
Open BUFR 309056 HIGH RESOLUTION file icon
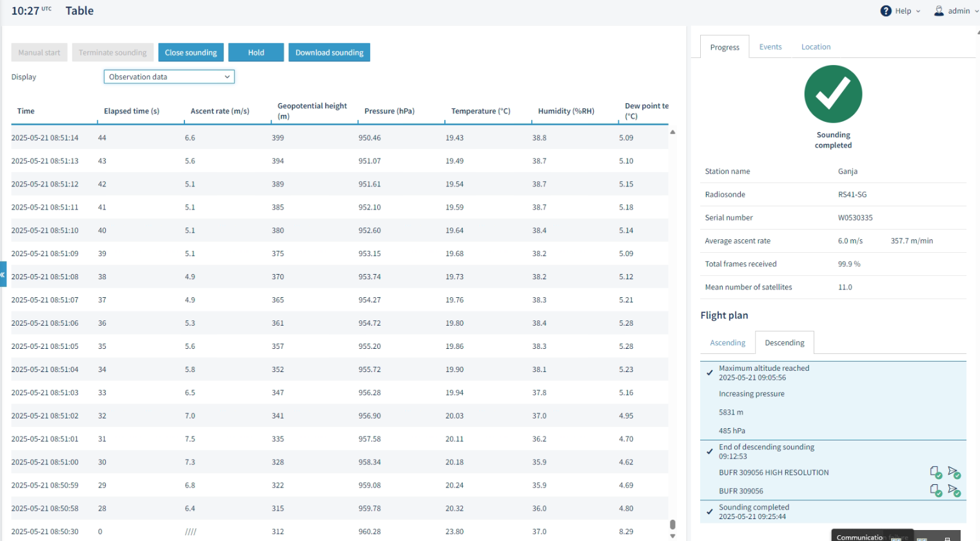point(936,473)
